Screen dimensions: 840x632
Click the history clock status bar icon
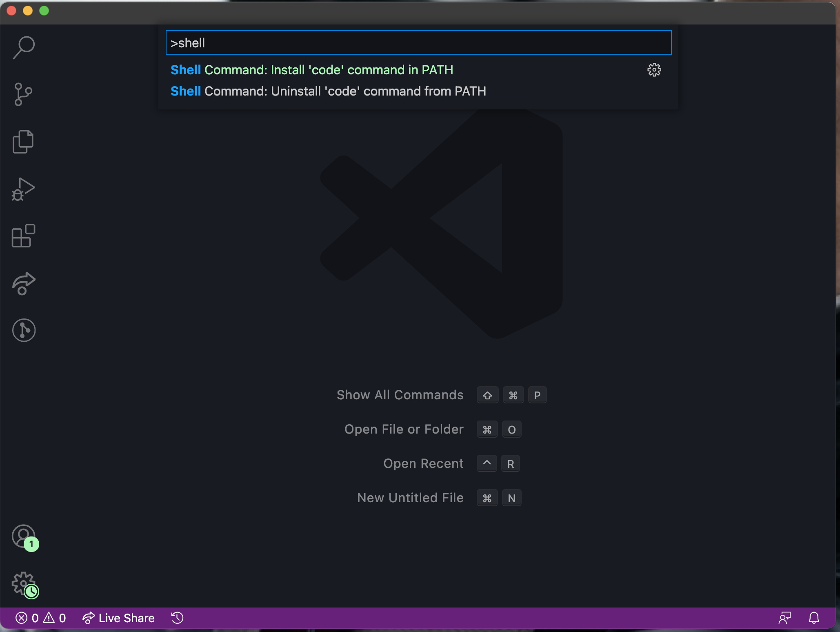pyautogui.click(x=177, y=618)
